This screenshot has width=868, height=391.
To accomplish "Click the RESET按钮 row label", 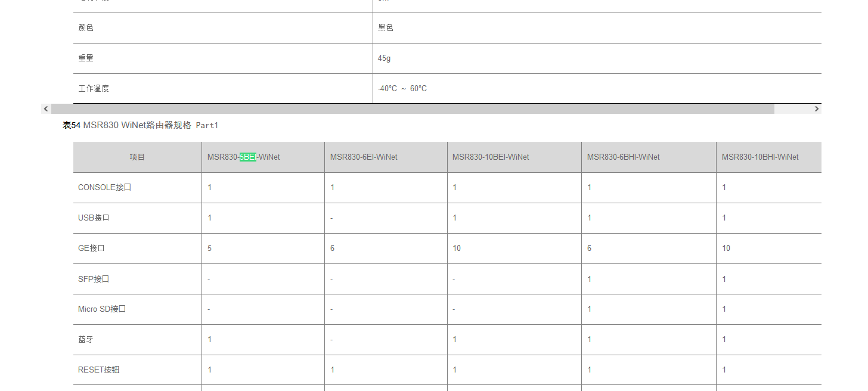I will click(x=99, y=370).
